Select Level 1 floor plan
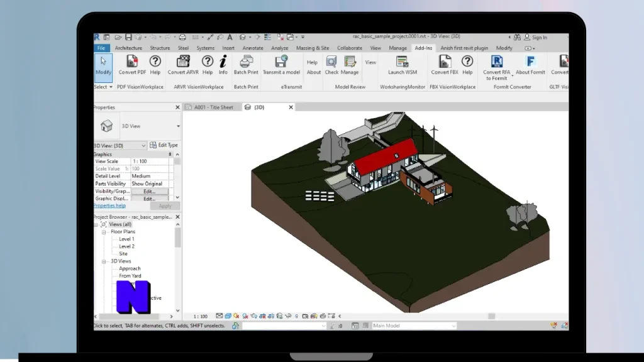 click(x=126, y=239)
